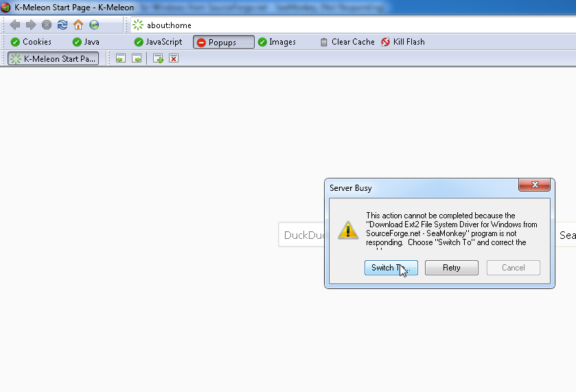The height and width of the screenshot is (392, 576).
Task: Close the Server Busy dialog
Action: [x=535, y=185]
